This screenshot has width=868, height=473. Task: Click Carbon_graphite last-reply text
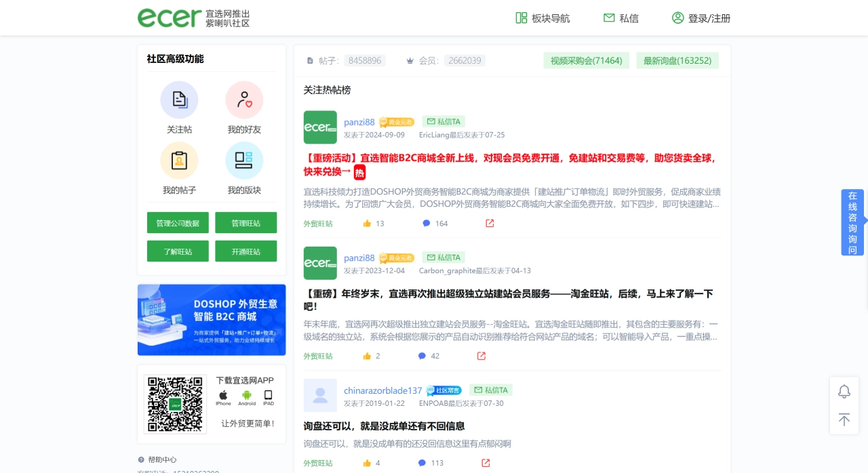pyautogui.click(x=475, y=270)
